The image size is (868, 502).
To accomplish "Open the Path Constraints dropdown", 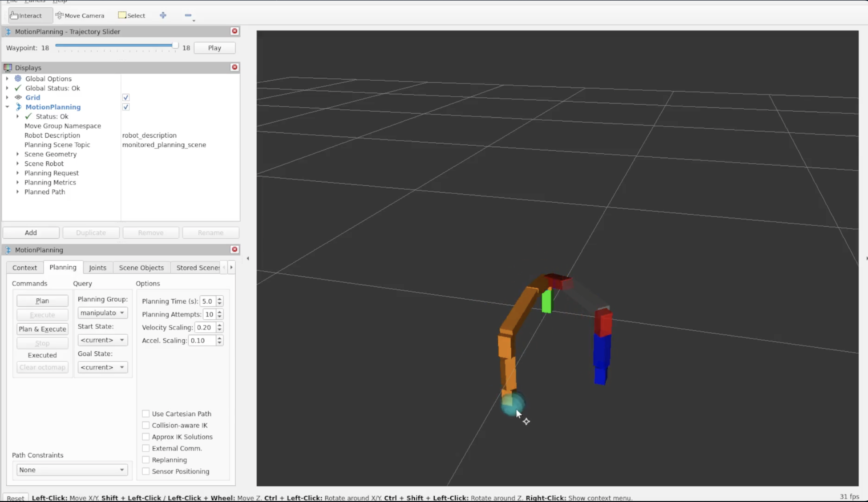I will coord(72,470).
